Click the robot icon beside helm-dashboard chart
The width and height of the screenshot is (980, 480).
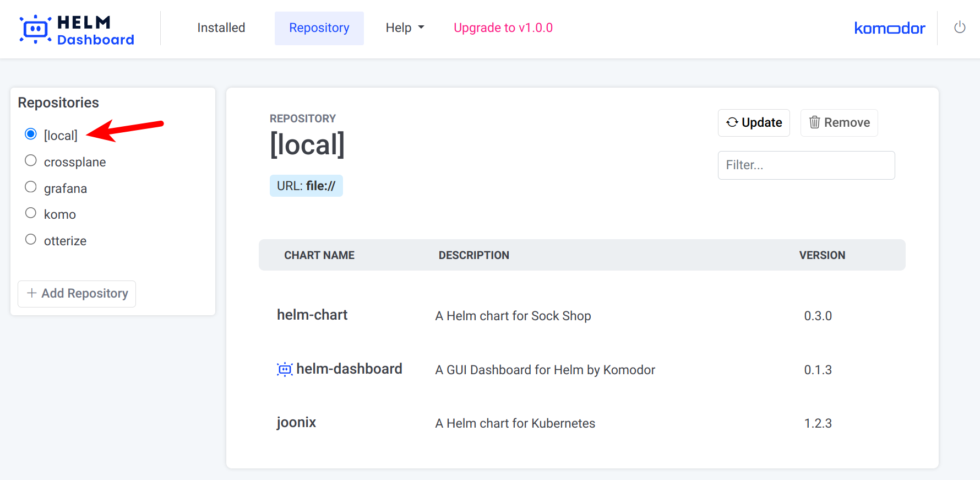coord(285,369)
